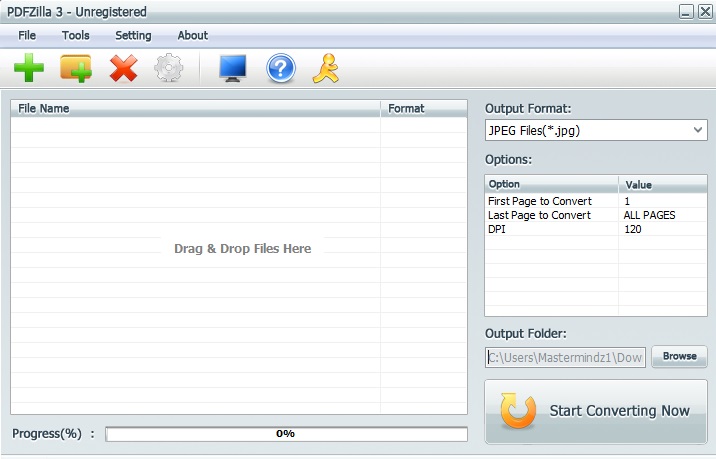Click the green plus Add File icon
716x459 pixels.
(28, 69)
